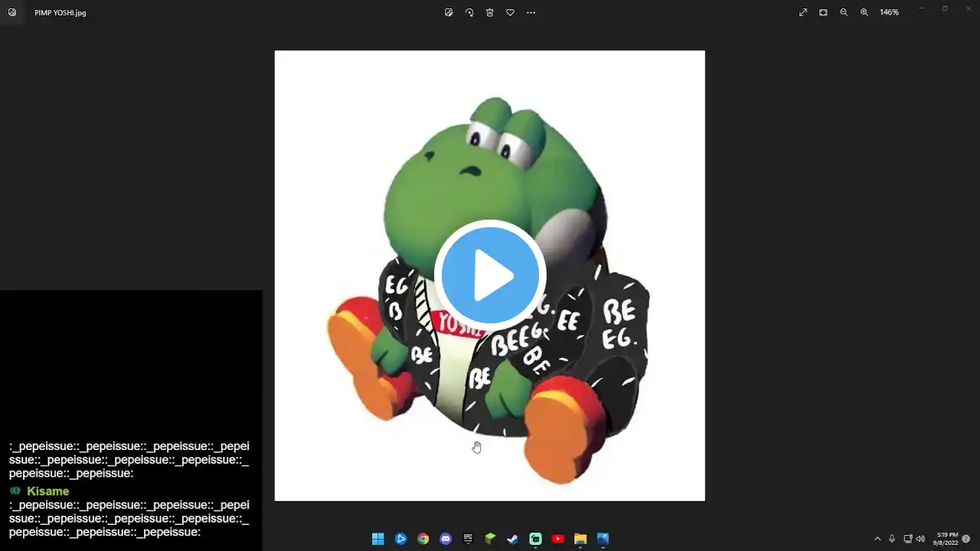This screenshot has height=551, width=980.
Task: Open Minecraft grass block icon in taskbar
Action: (490, 539)
